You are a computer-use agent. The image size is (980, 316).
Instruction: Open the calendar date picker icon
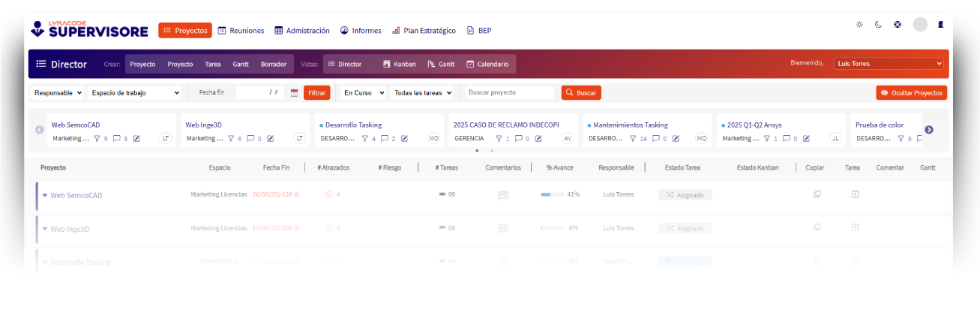294,93
